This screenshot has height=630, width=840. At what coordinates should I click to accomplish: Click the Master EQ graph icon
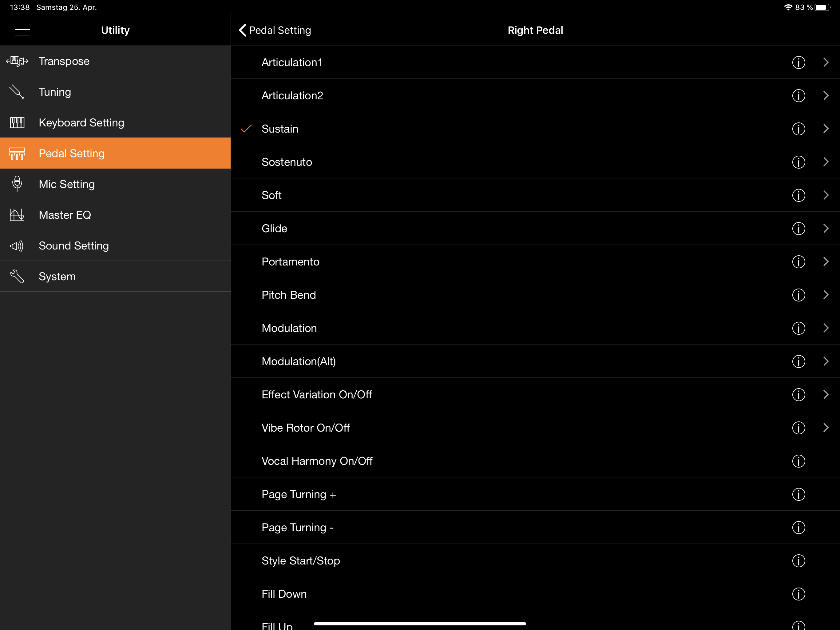point(17,215)
